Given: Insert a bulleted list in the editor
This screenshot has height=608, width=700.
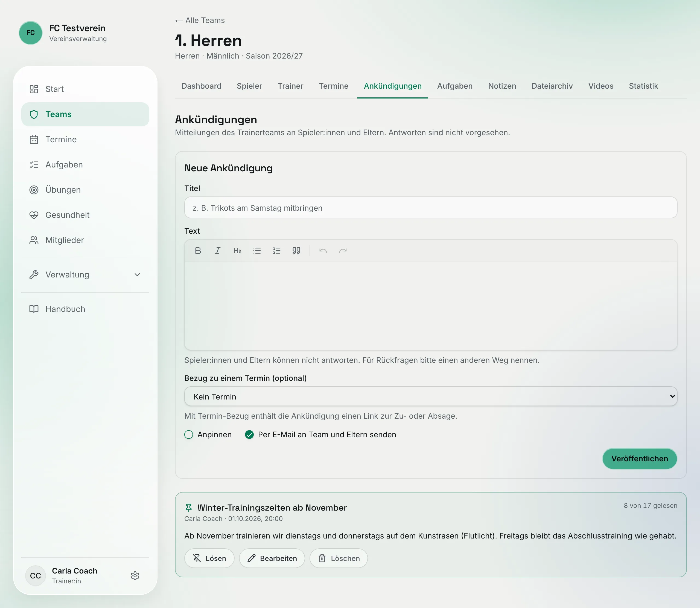Looking at the screenshot, I should point(257,251).
